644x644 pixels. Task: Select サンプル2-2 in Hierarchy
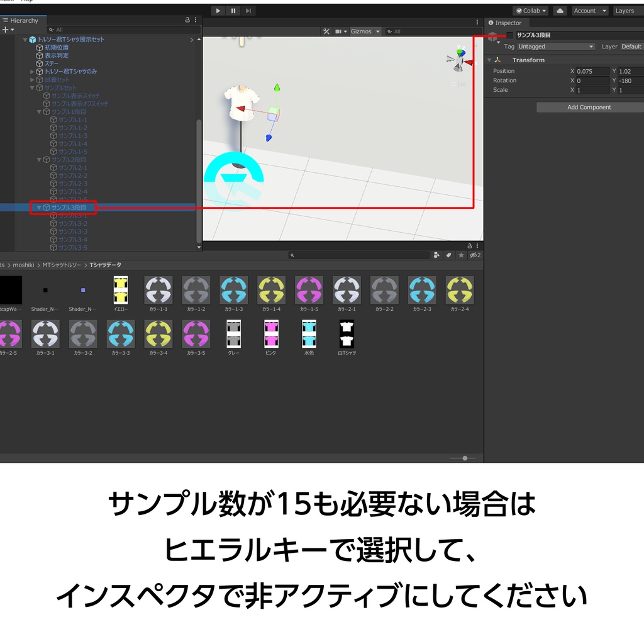(73, 176)
